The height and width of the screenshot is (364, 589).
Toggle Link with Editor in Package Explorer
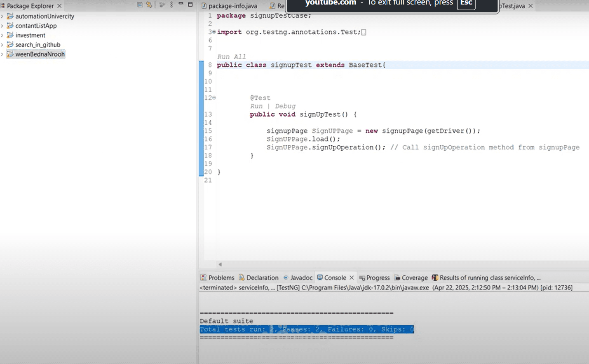point(149,5)
